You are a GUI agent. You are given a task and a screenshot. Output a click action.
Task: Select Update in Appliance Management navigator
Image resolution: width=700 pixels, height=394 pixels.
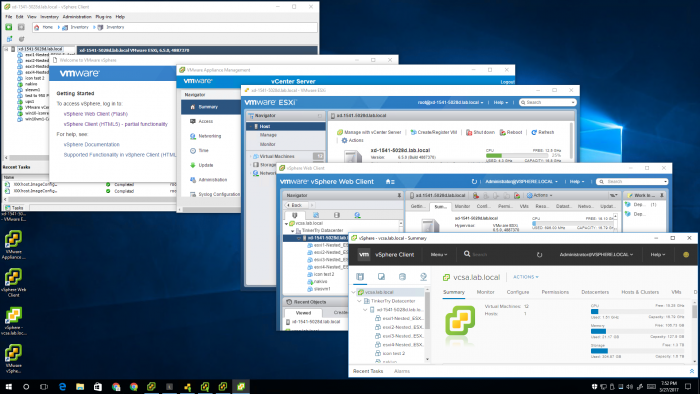click(x=206, y=165)
